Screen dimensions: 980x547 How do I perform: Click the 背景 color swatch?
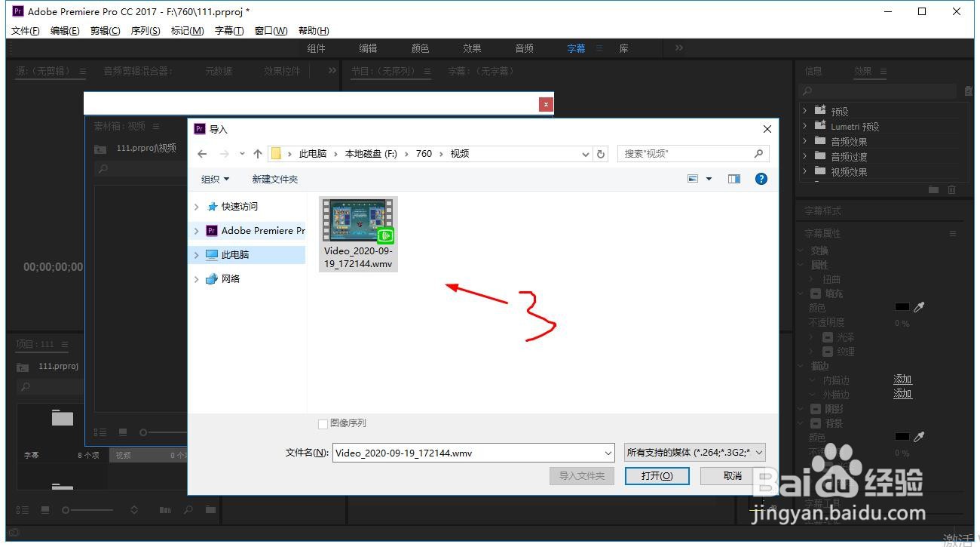coord(902,437)
